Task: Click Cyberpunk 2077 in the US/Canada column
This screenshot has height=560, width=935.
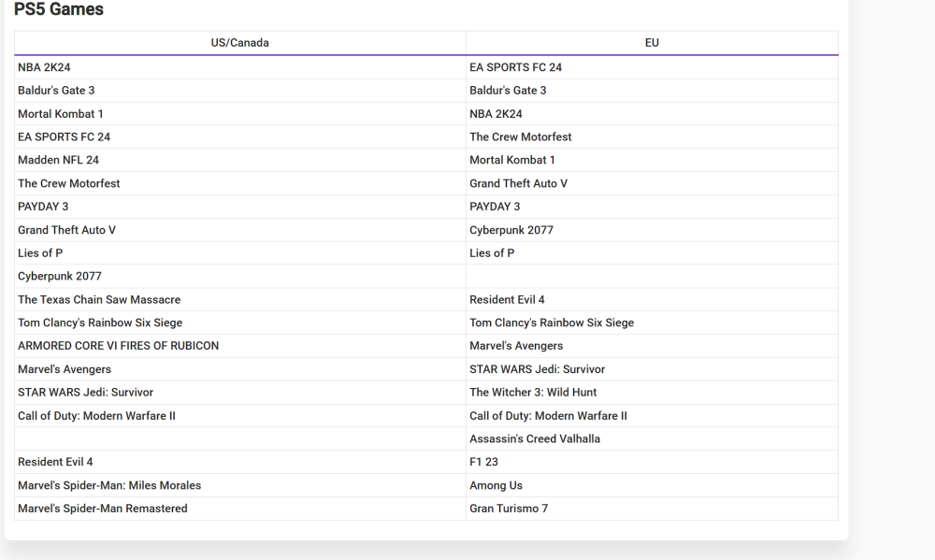Action: point(60,277)
